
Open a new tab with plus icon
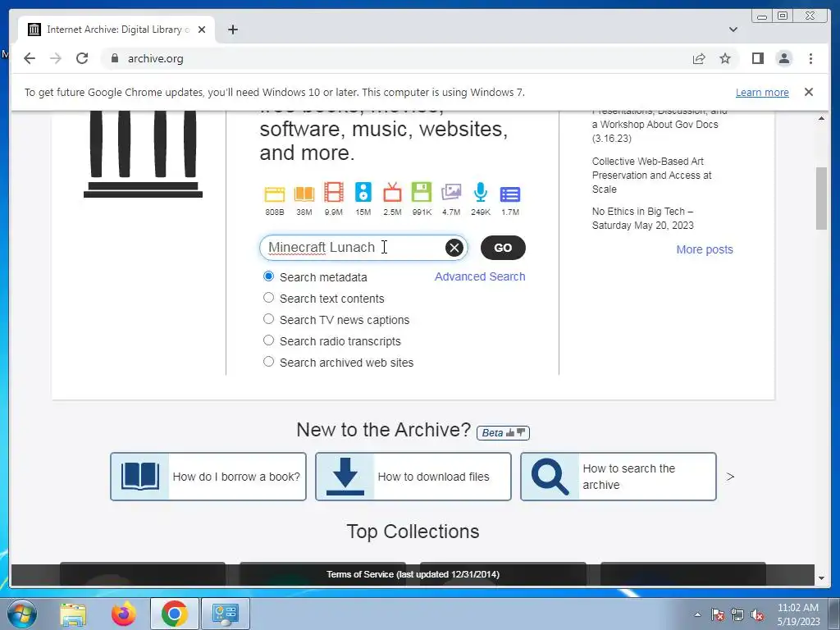tap(232, 30)
